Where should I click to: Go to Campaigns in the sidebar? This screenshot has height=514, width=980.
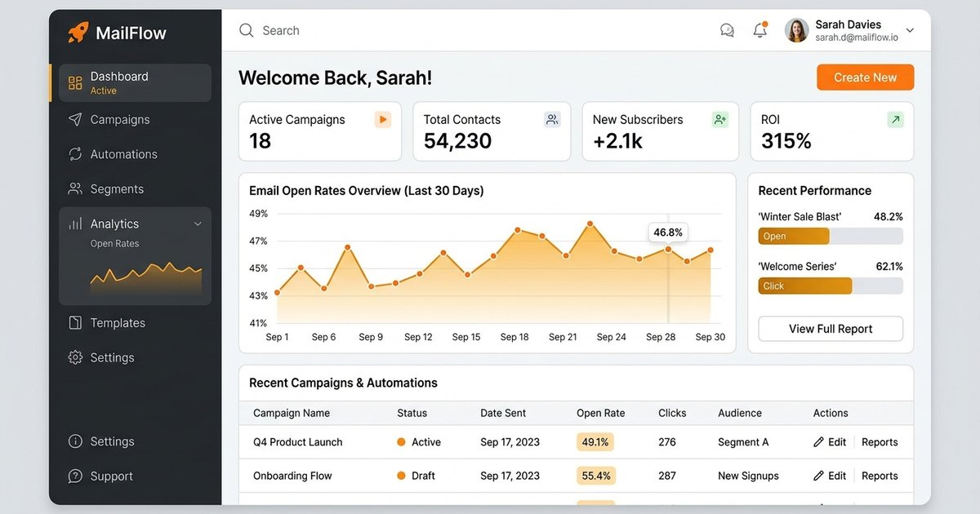pyautogui.click(x=120, y=119)
